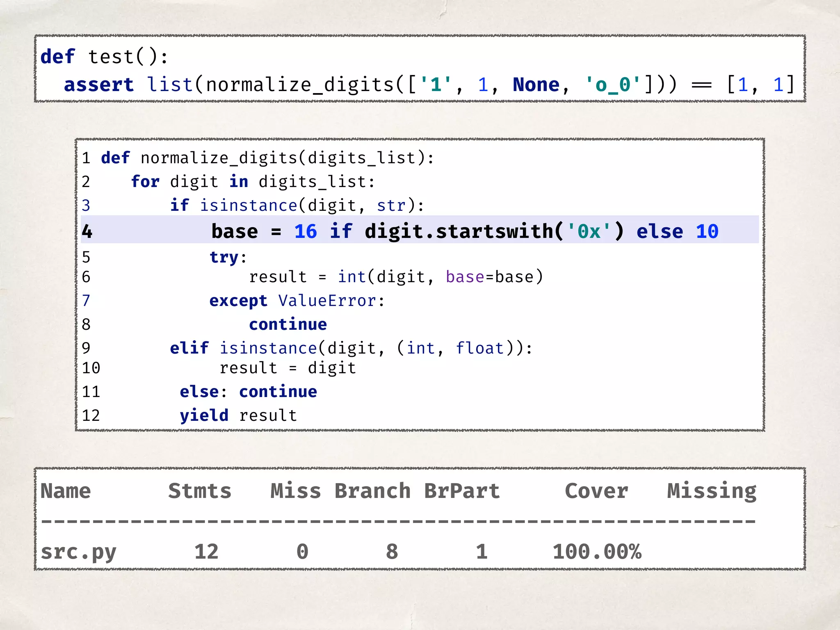This screenshot has width=840, height=630.
Task: Click the Branch value '8' for src.py
Action: pos(392,552)
